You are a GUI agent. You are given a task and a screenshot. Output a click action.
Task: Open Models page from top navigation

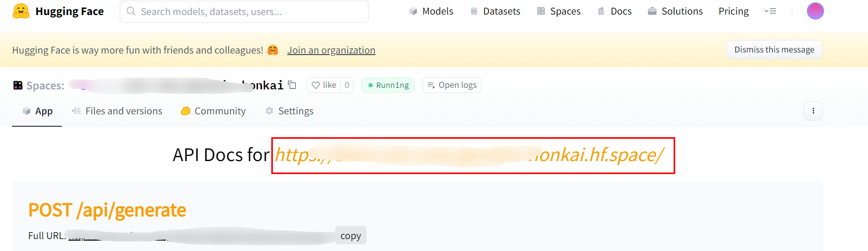click(x=431, y=11)
